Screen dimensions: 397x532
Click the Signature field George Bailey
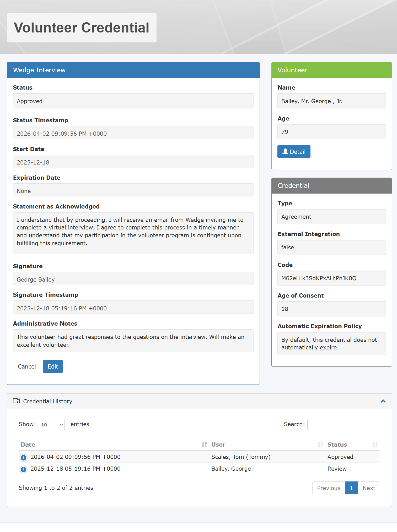[133, 278]
